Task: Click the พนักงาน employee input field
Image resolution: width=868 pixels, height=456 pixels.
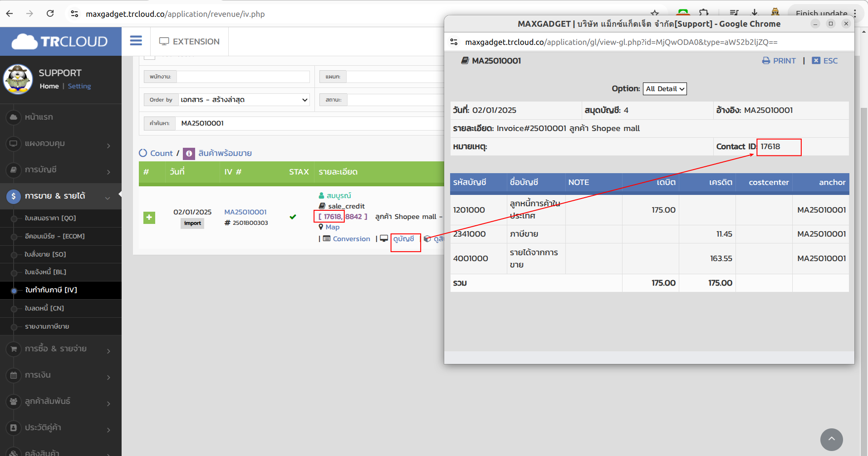Action: (243, 77)
